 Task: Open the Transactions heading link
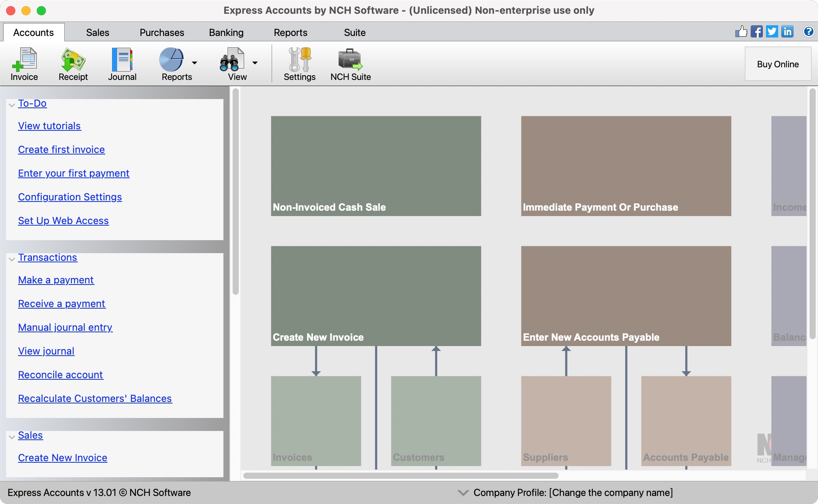[47, 257]
